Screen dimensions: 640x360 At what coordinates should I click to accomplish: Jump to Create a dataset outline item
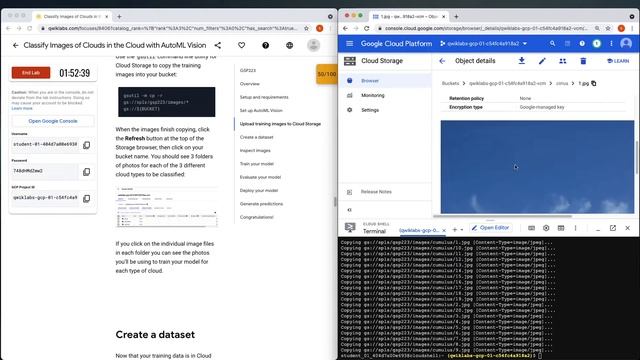(x=256, y=137)
